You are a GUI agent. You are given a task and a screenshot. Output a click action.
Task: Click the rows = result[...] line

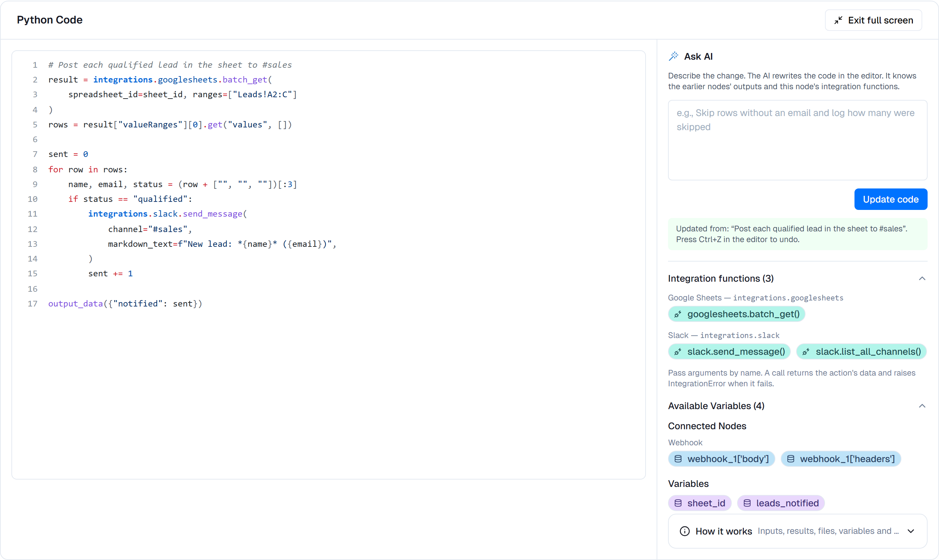[x=170, y=124]
